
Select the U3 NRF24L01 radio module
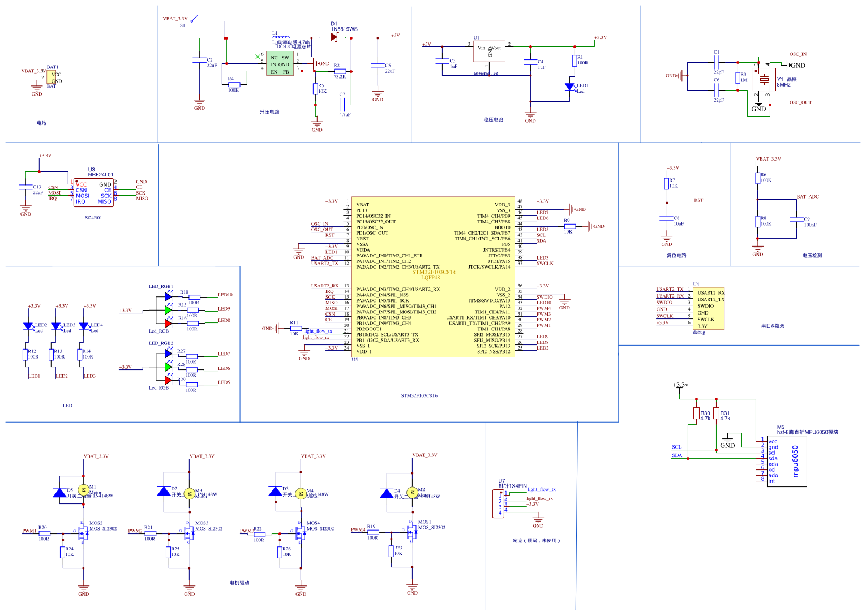click(93, 193)
